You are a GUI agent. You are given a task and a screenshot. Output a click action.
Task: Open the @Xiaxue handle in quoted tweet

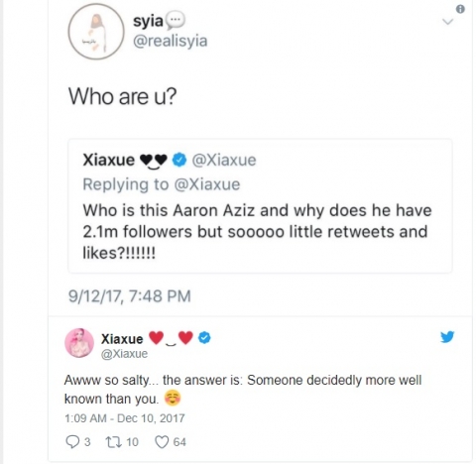tap(224, 160)
